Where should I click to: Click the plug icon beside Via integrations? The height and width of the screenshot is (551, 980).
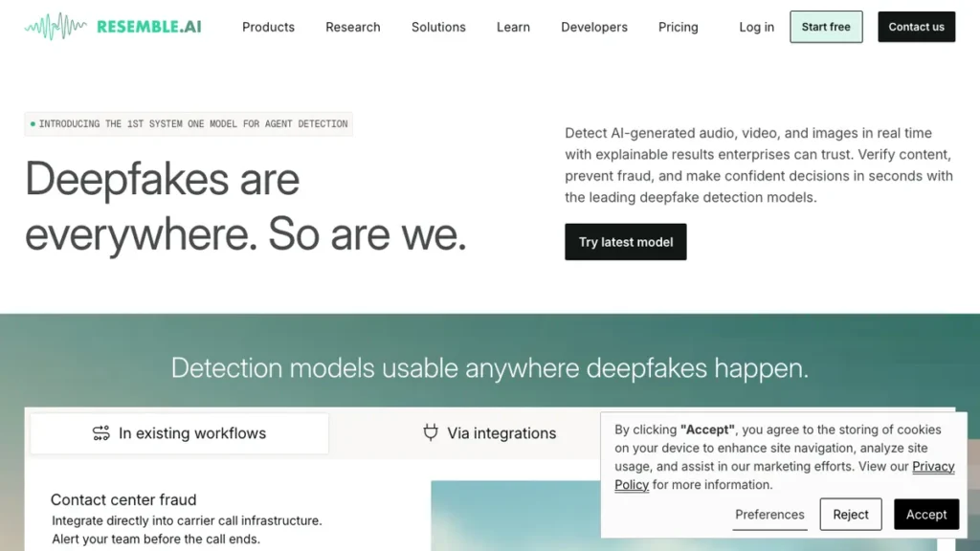[430, 432]
